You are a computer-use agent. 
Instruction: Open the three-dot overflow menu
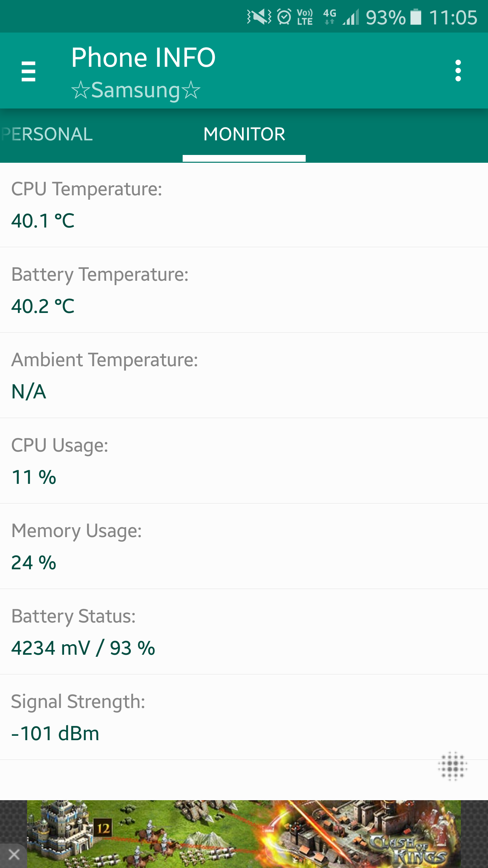click(458, 71)
